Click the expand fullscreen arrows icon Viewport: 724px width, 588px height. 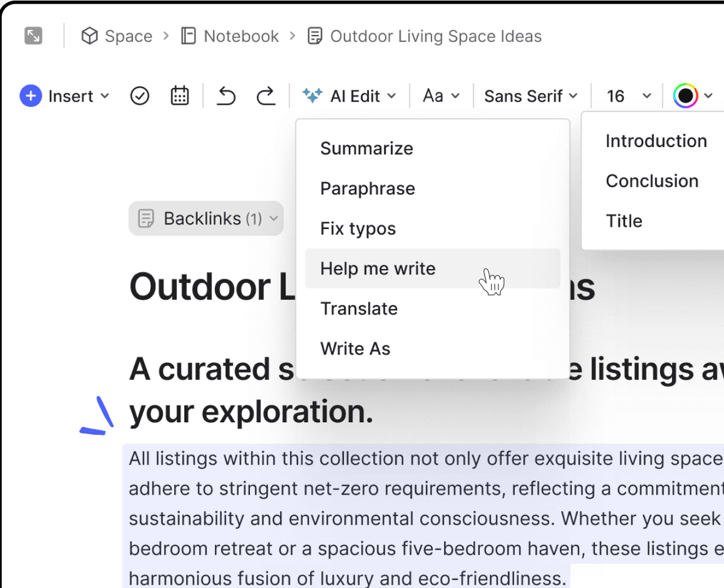click(33, 36)
